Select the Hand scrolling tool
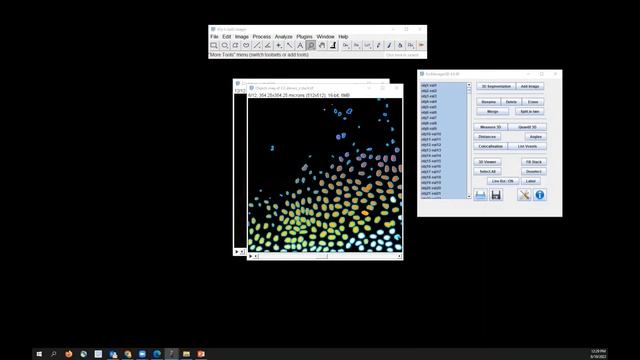This screenshot has height=360, width=640. 322,46
